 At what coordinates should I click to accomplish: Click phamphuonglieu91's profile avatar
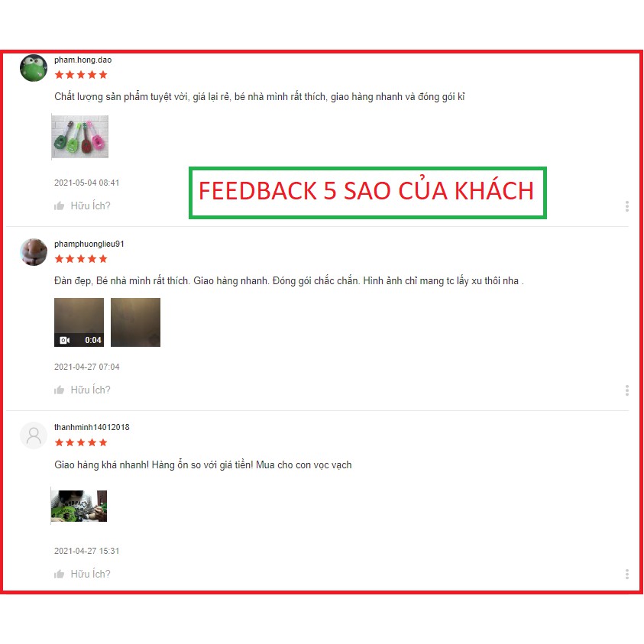click(x=34, y=252)
